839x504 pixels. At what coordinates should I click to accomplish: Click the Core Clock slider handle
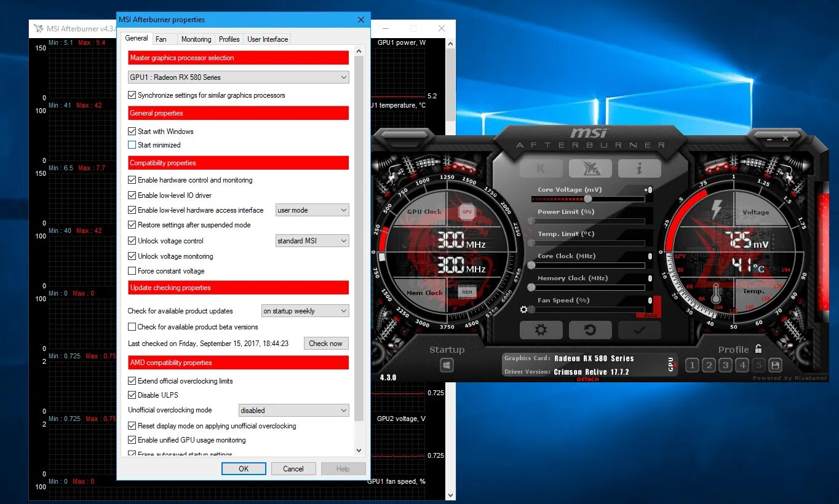pyautogui.click(x=531, y=266)
